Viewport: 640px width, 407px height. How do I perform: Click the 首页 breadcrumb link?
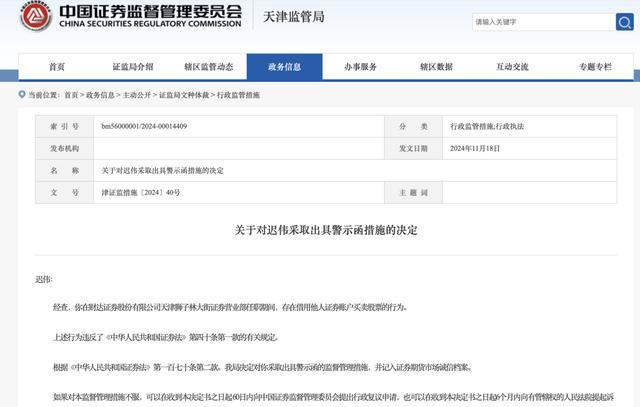click(71, 95)
